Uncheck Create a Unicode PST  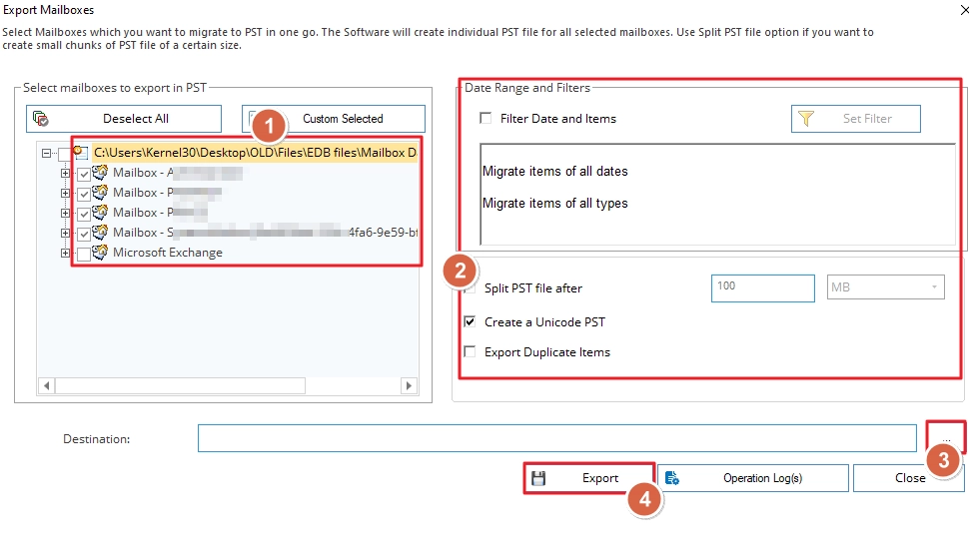(471, 321)
